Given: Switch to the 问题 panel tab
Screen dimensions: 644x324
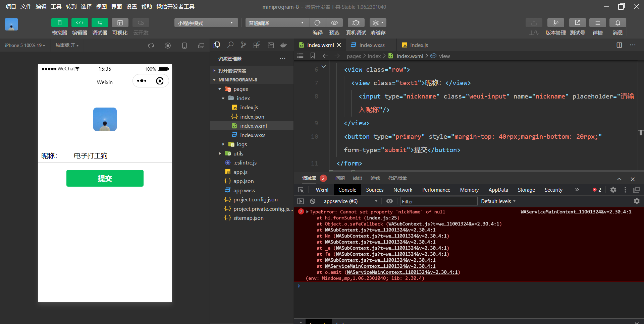Looking at the screenshot, I should click(x=340, y=178).
